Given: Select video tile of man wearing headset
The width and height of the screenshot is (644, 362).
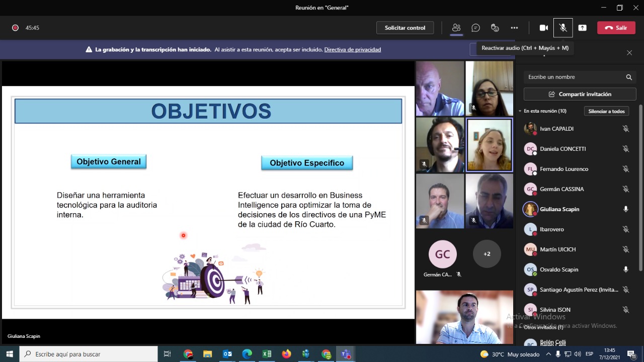Looking at the screenshot, I should [440, 145].
